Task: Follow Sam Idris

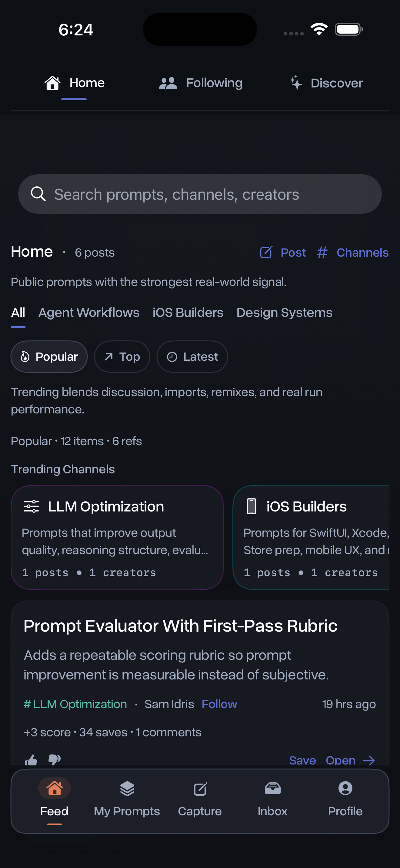Action: tap(219, 704)
